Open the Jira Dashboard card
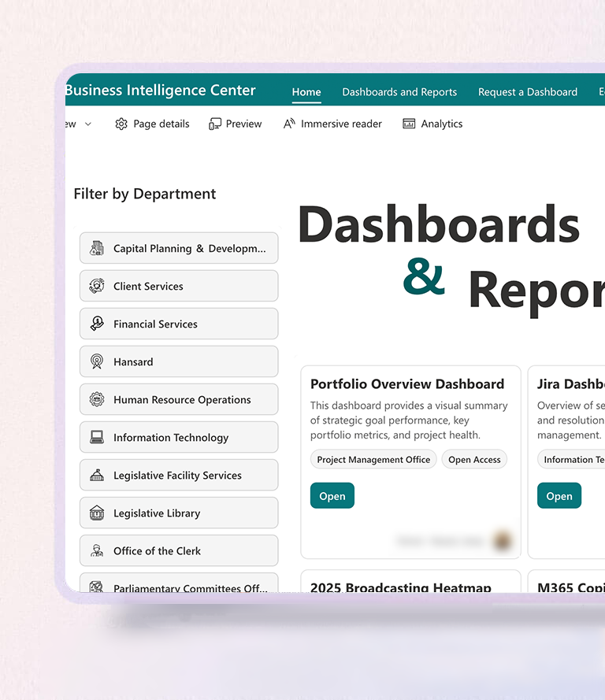605x700 pixels. [559, 495]
